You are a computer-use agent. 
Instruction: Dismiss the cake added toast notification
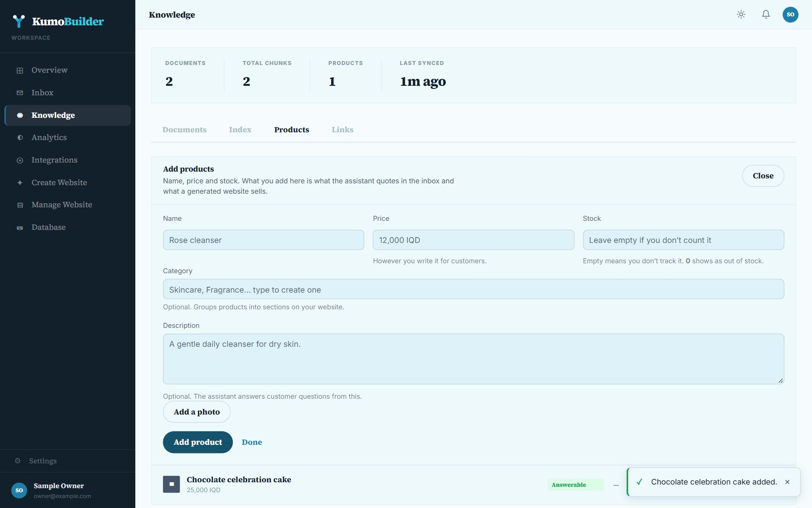click(787, 482)
